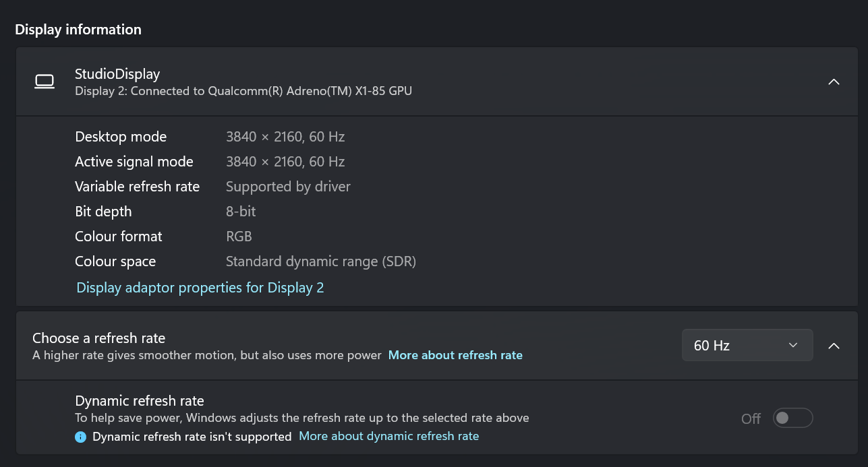This screenshot has height=467, width=868.
Task: Click the blue info icon under Dynamic refresh rate
Action: coord(81,437)
